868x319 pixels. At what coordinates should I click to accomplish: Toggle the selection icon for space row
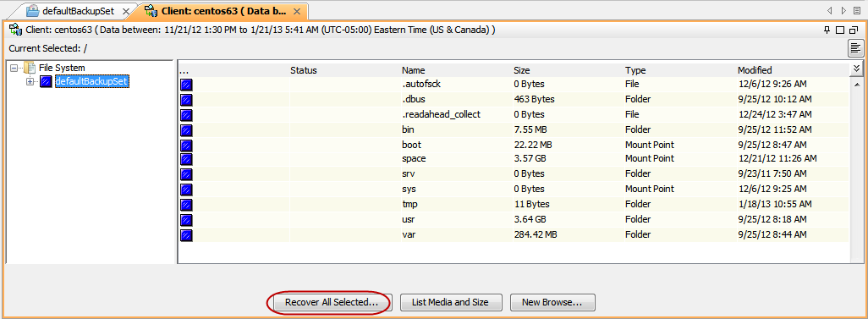(x=187, y=159)
